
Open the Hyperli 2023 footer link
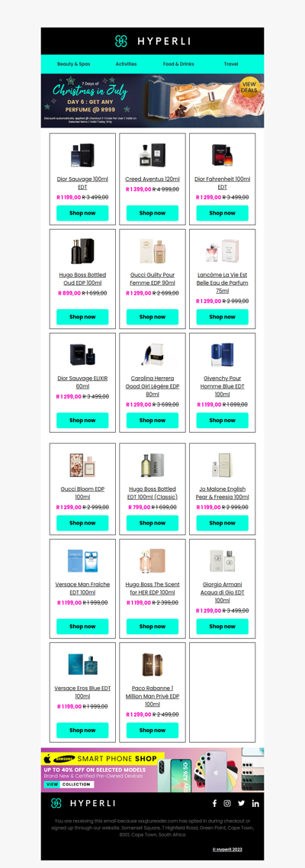click(x=227, y=849)
